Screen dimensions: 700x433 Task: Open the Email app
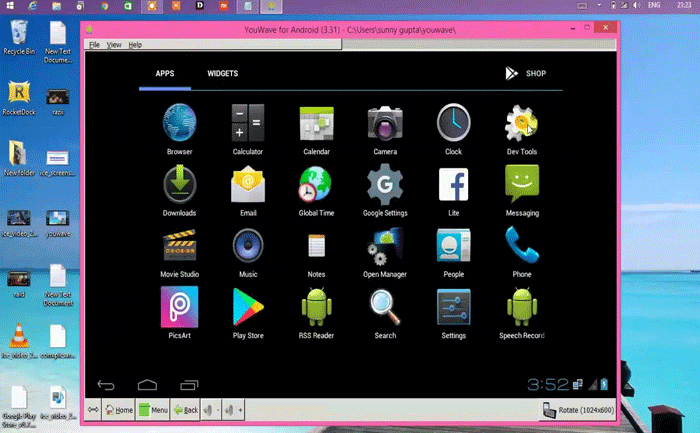pos(248,191)
